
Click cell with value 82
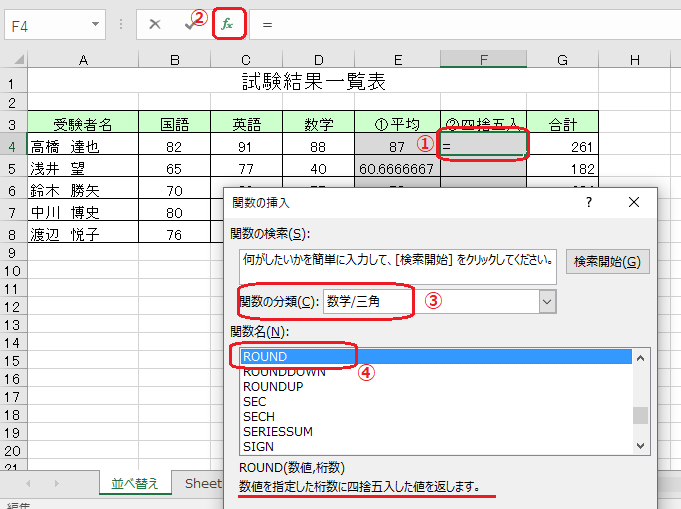175,146
